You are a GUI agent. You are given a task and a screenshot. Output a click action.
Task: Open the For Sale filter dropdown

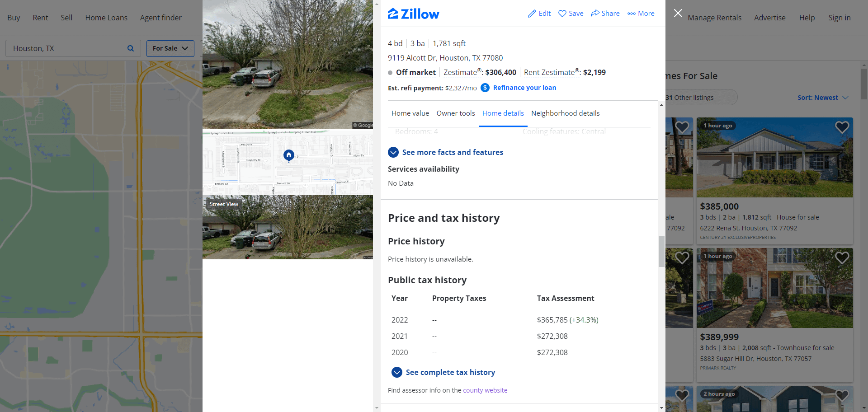click(170, 48)
